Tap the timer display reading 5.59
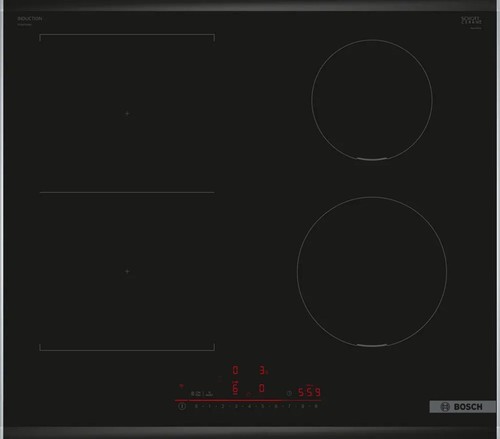 [309, 392]
